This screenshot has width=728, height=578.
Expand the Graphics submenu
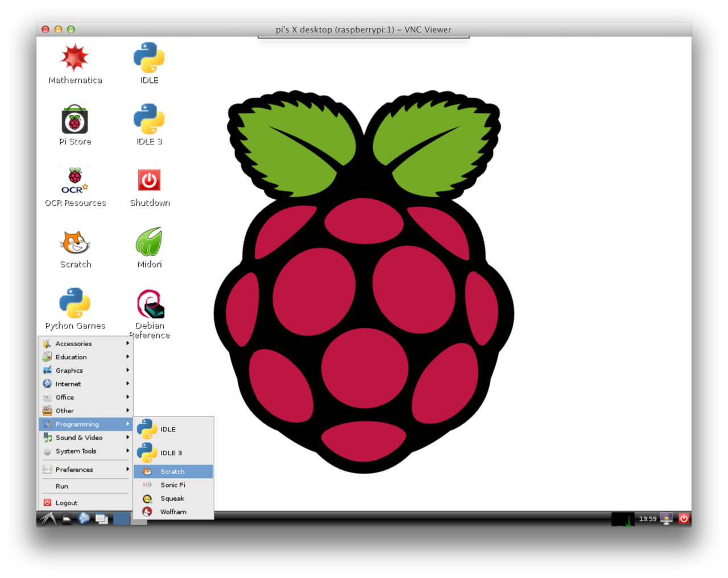point(86,371)
